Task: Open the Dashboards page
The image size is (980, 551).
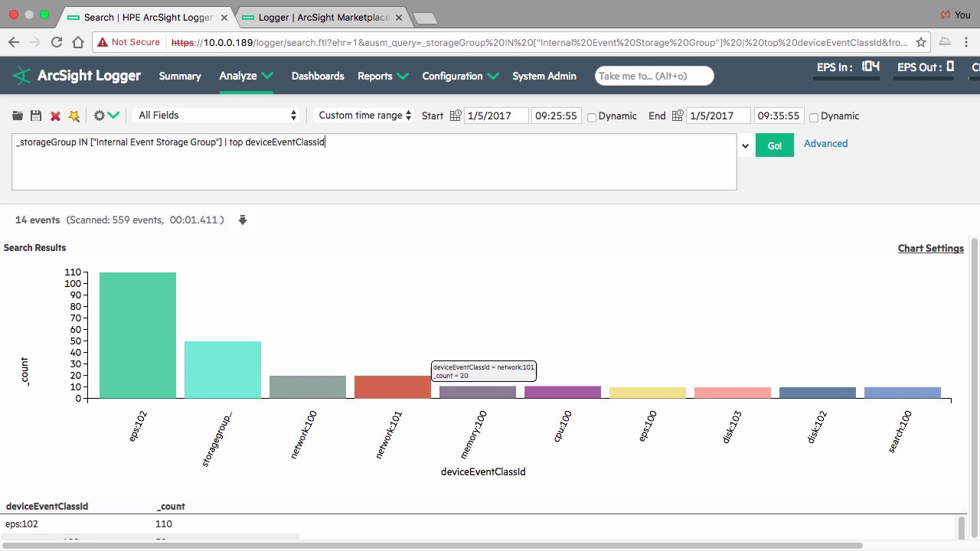Action: (318, 76)
